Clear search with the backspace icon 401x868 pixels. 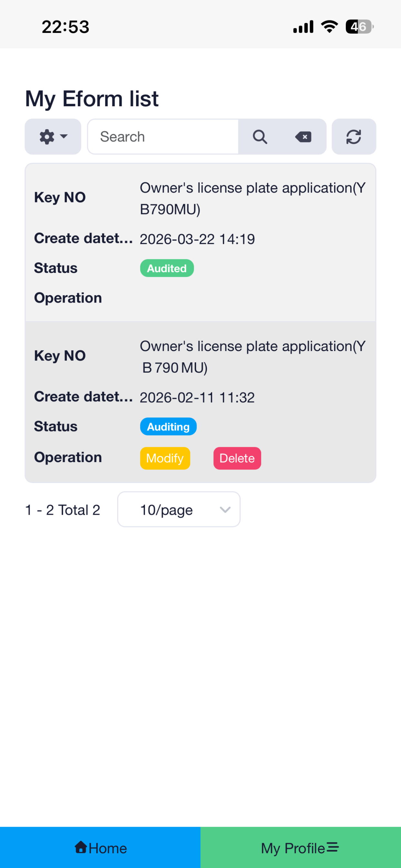click(303, 137)
